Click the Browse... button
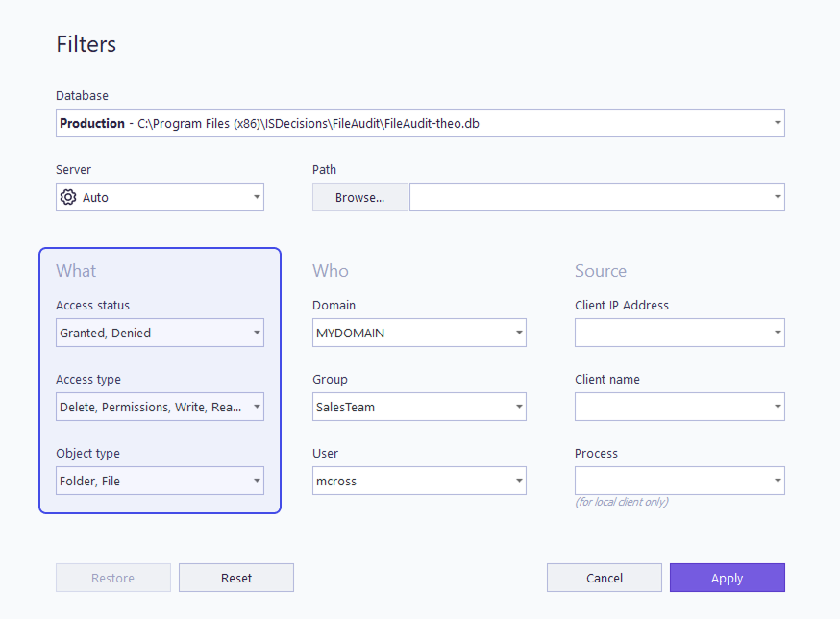Screen dimensions: 840x619 pyautogui.click(x=360, y=197)
